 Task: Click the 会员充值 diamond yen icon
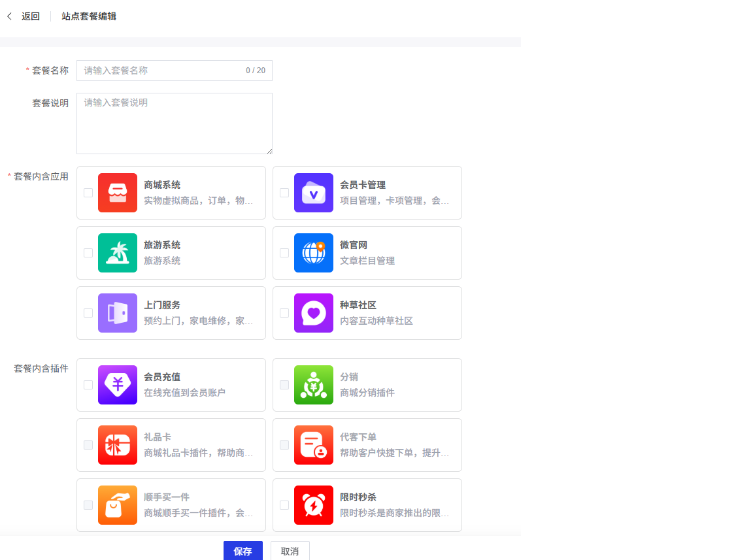point(118,385)
